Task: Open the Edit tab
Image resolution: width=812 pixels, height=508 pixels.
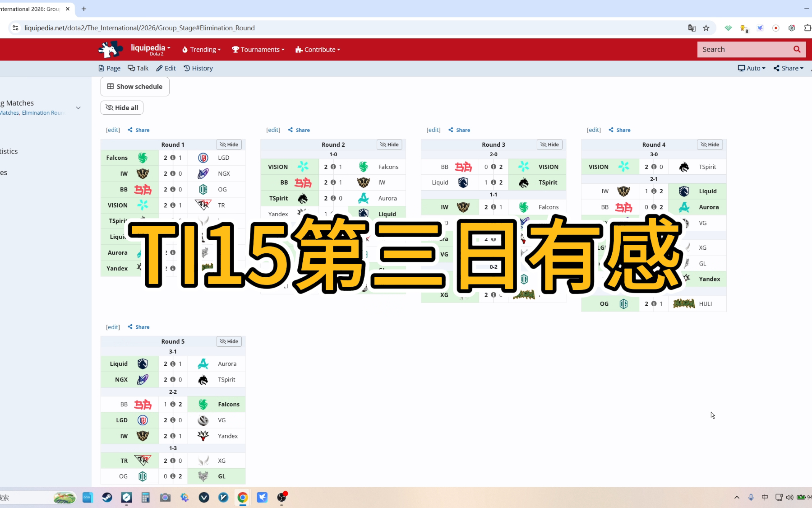Action: click(166, 68)
